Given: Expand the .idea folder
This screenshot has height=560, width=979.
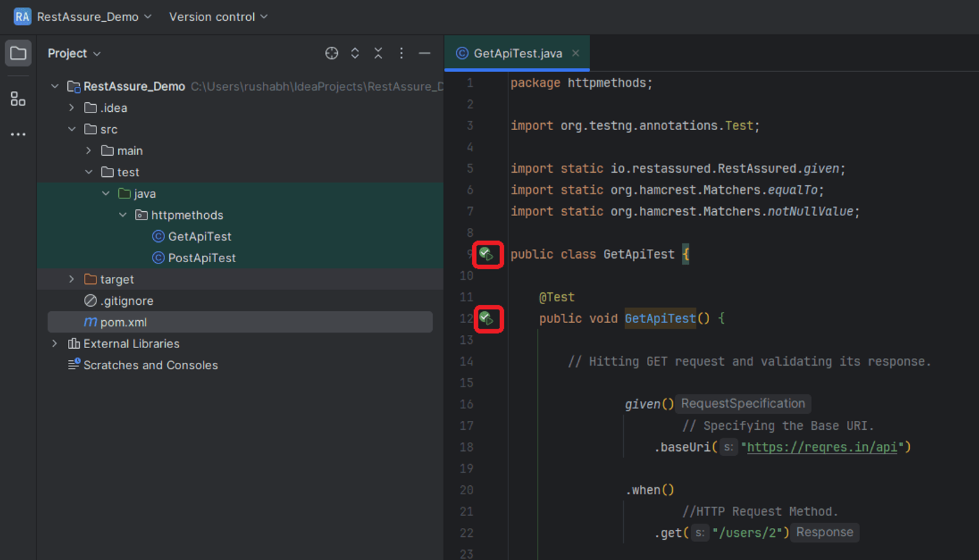Looking at the screenshot, I should click(x=71, y=108).
